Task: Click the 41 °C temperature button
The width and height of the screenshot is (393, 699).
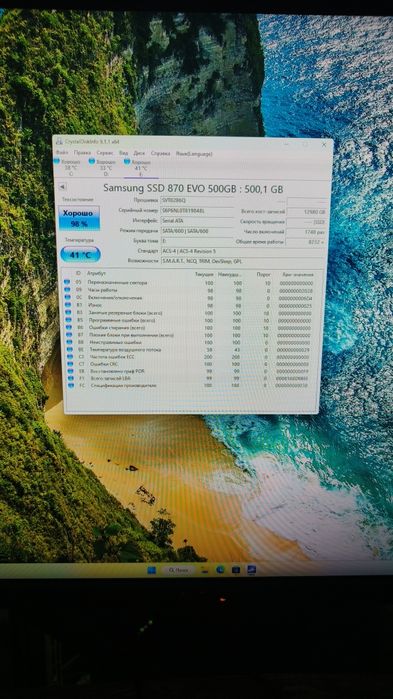Action: pyautogui.click(x=80, y=255)
